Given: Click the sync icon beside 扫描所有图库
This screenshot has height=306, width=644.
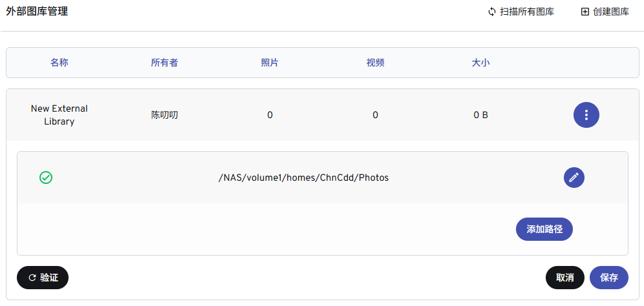Looking at the screenshot, I should click(492, 12).
